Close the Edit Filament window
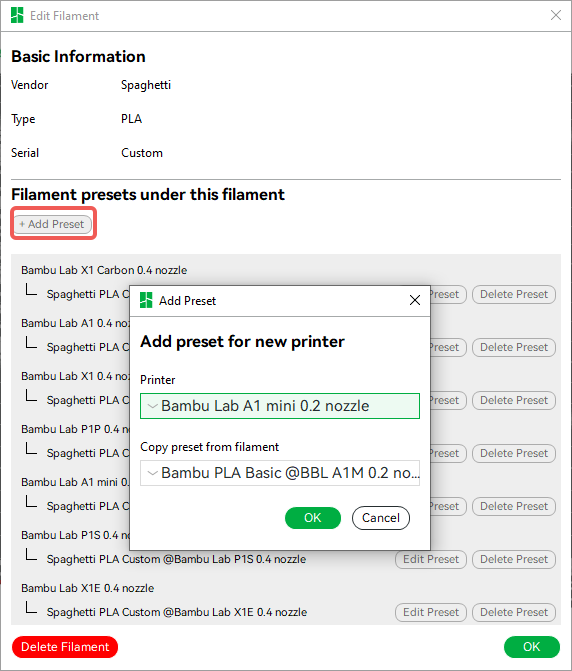The width and height of the screenshot is (572, 671). pyautogui.click(x=556, y=15)
